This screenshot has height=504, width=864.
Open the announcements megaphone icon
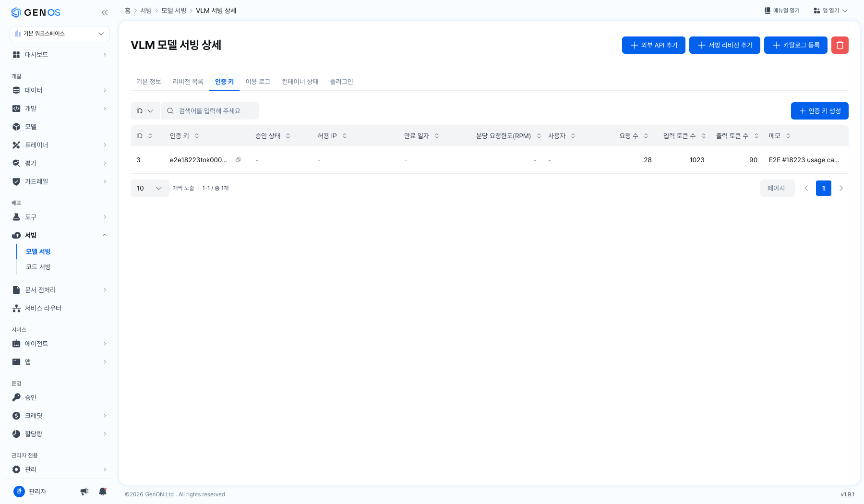click(x=84, y=492)
